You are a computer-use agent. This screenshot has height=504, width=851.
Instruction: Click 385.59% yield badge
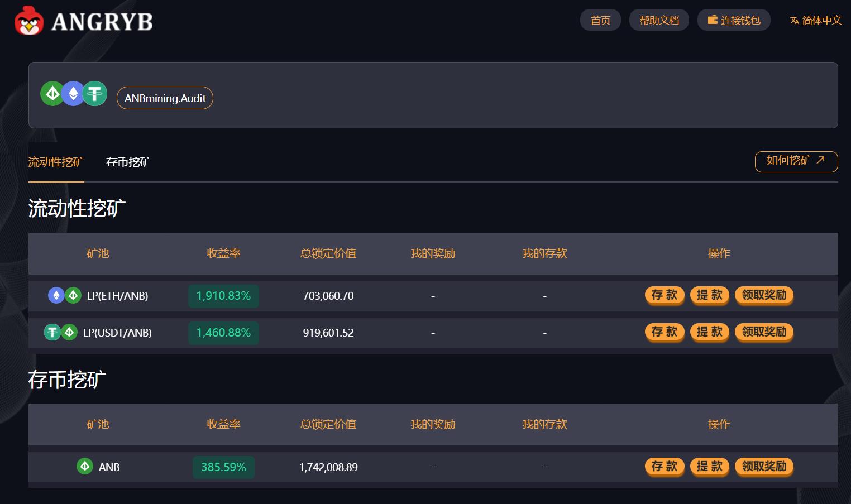click(223, 467)
